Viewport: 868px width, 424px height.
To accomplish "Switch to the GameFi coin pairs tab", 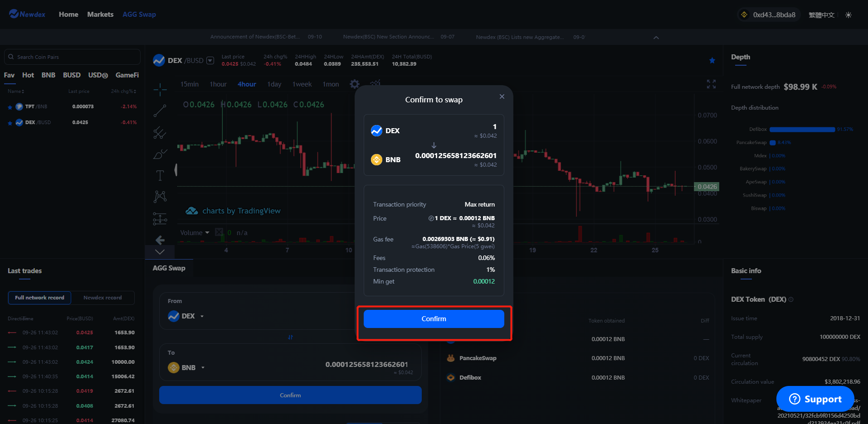I will pyautogui.click(x=127, y=75).
